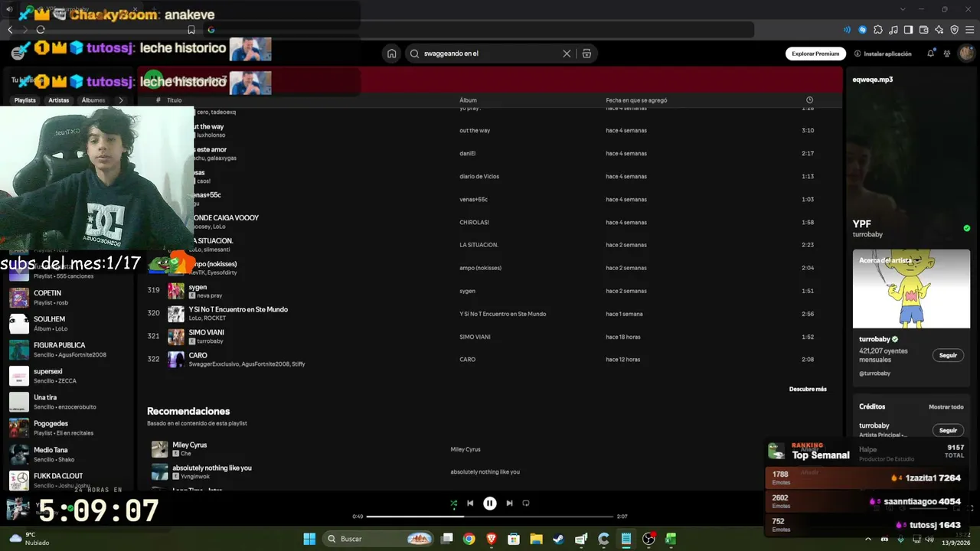980x551 pixels.
Task: Open the 'Acerca del artista' image card
Action: coord(911,289)
